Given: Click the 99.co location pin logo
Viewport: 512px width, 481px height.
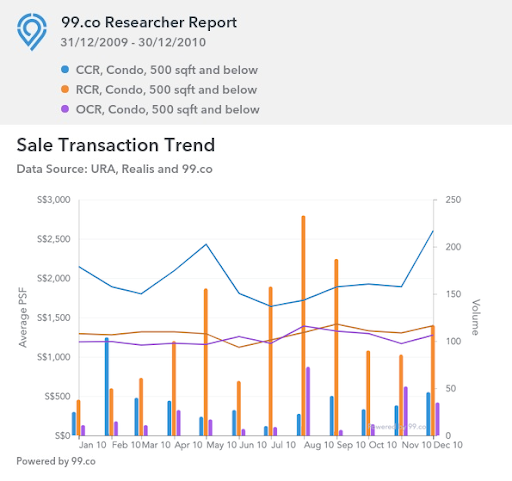Looking at the screenshot, I should (x=32, y=32).
